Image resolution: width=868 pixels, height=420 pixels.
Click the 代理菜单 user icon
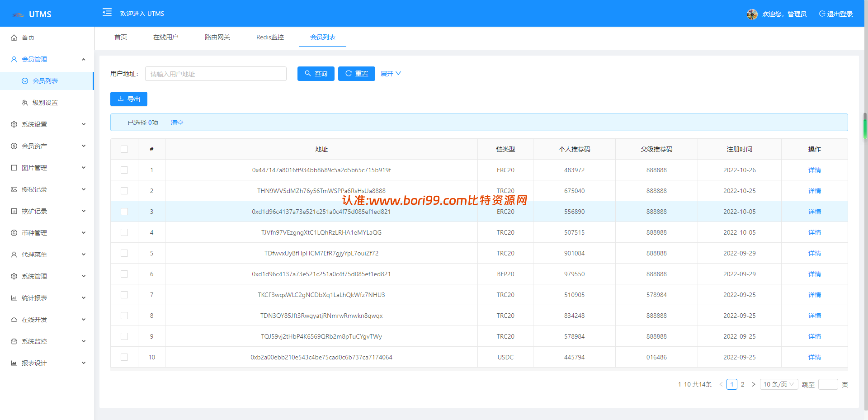[14, 255]
